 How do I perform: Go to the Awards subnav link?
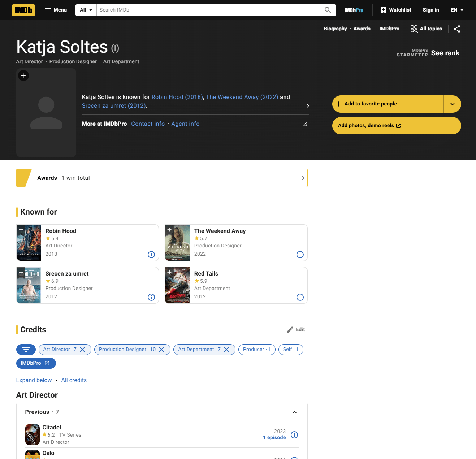click(x=362, y=29)
